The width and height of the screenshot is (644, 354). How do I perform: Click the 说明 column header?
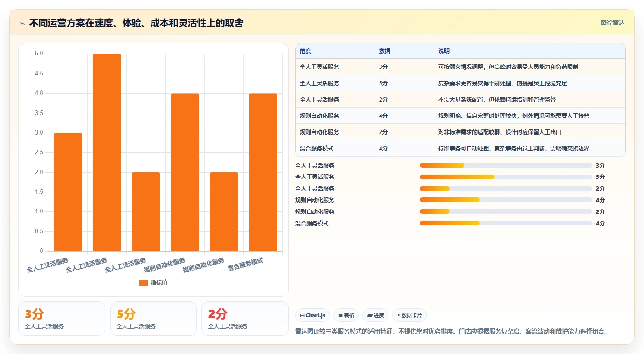444,51
